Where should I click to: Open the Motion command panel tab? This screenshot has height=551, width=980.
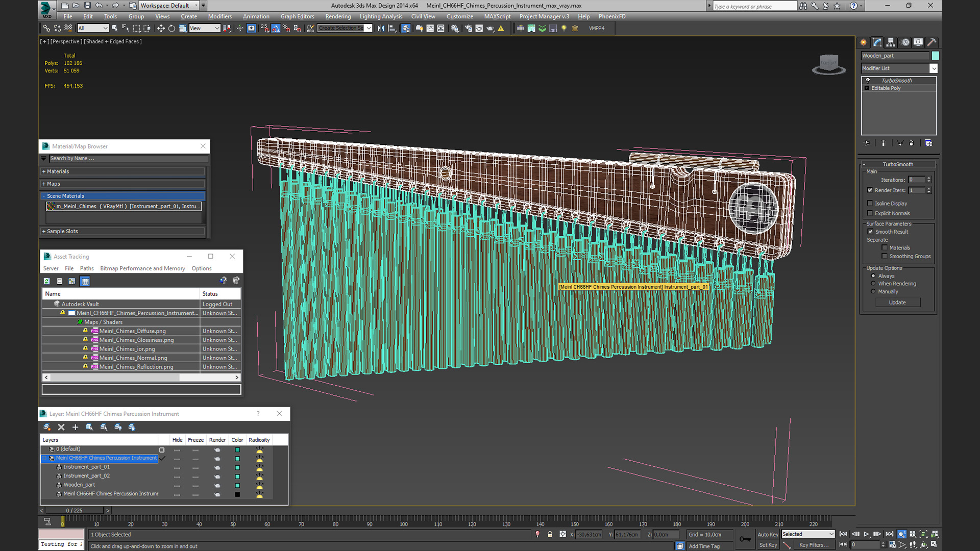click(x=905, y=42)
